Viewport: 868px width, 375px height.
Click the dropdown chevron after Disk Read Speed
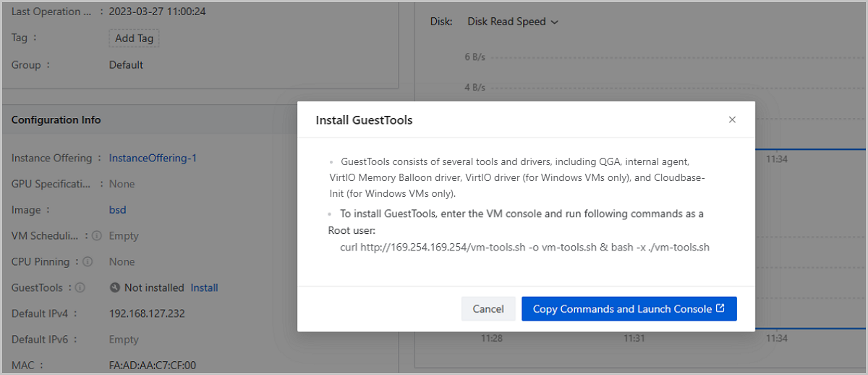(555, 22)
